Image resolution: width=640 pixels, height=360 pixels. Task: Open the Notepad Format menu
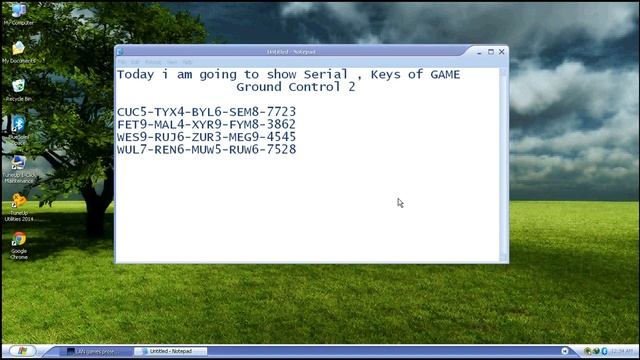pos(153,62)
